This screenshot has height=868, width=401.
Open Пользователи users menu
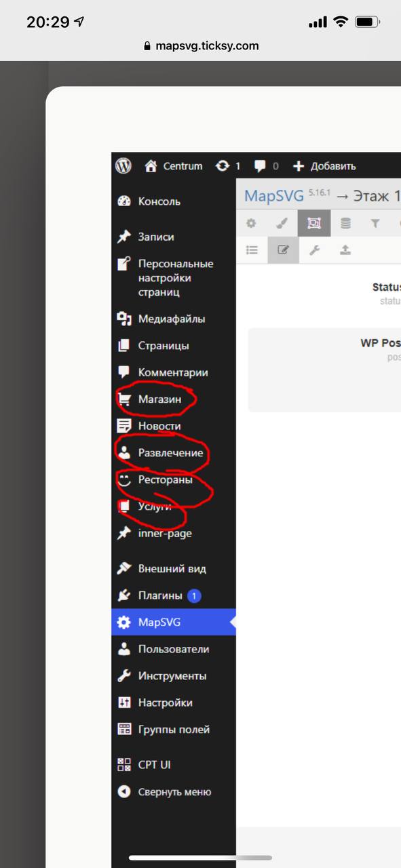click(174, 649)
